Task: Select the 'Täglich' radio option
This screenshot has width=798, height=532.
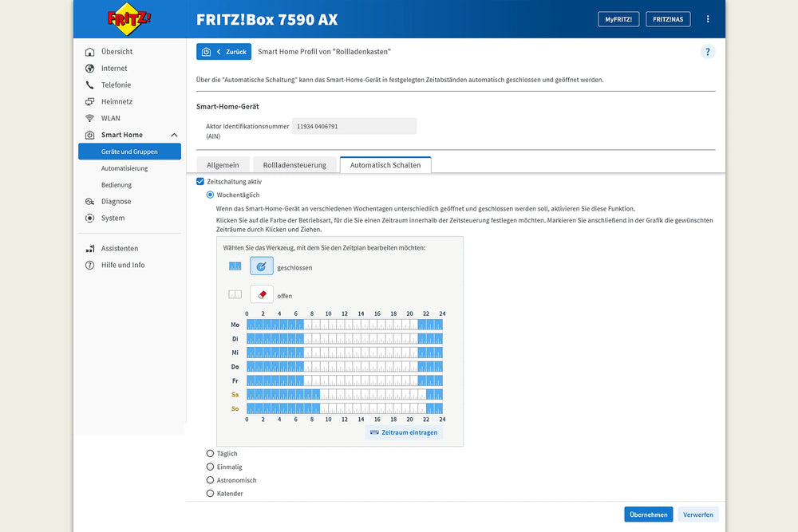Action: [210, 454]
